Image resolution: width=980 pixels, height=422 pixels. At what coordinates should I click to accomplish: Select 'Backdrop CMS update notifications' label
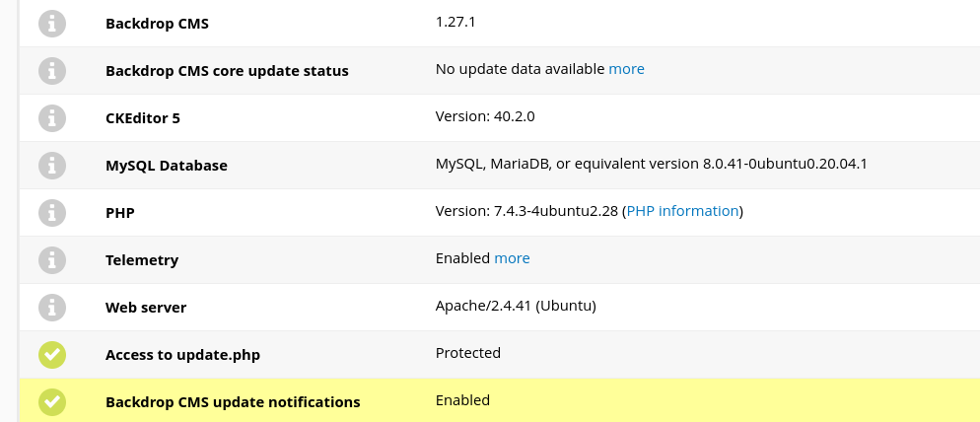(233, 402)
